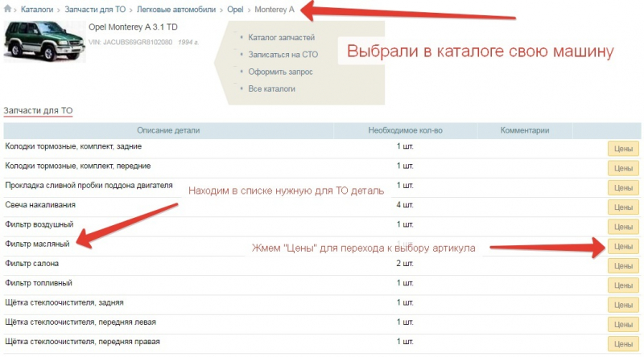Click the home icon in breadcrumb
Image resolution: width=644 pixels, height=357 pixels.
9,10
